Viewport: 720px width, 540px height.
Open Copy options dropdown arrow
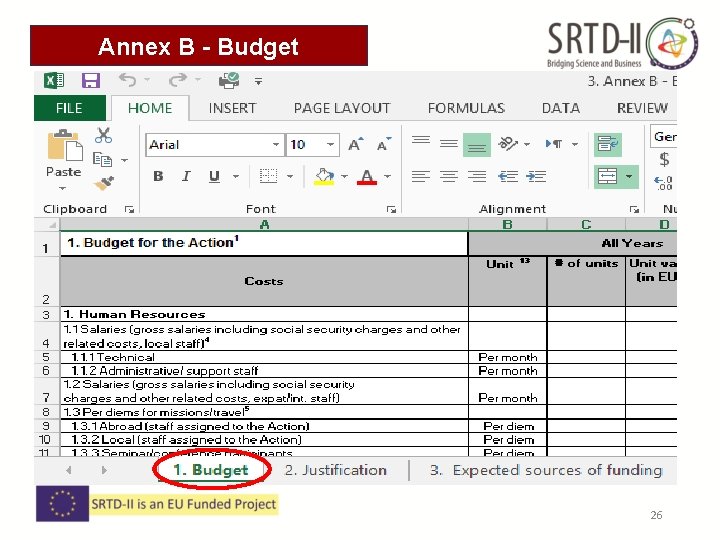tap(124, 160)
